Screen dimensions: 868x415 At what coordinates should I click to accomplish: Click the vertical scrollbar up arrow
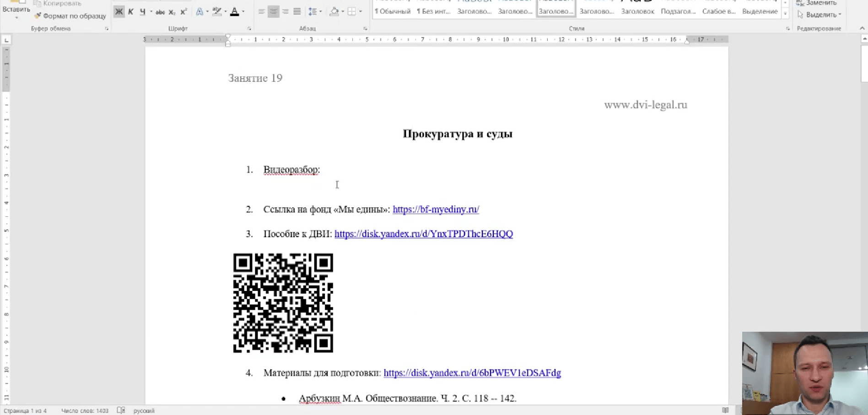pos(864,39)
